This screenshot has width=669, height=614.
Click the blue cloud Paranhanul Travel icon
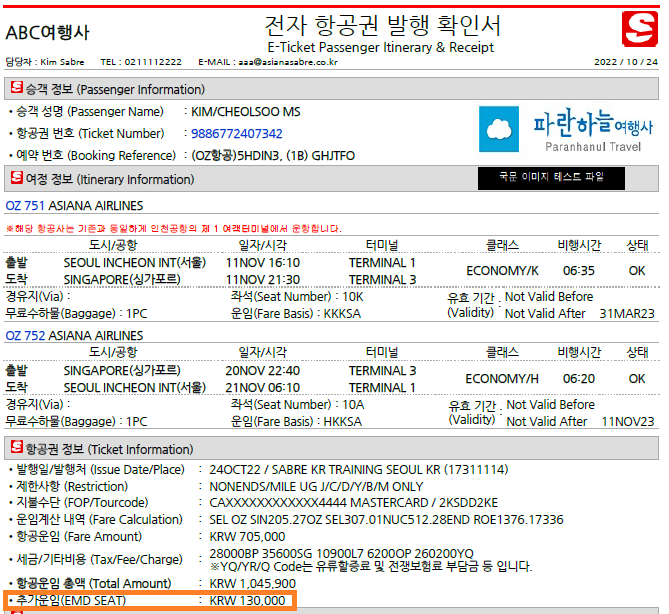(499, 129)
